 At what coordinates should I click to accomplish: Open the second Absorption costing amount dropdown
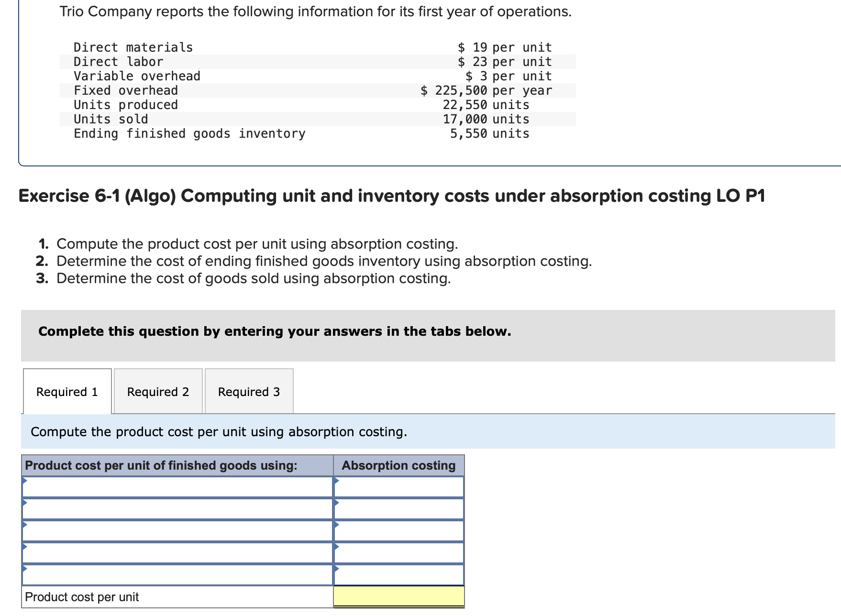(x=398, y=508)
